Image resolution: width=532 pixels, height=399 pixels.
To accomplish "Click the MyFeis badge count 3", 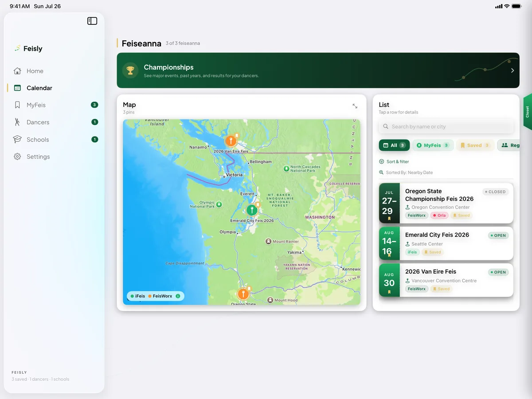I will click(x=94, y=105).
